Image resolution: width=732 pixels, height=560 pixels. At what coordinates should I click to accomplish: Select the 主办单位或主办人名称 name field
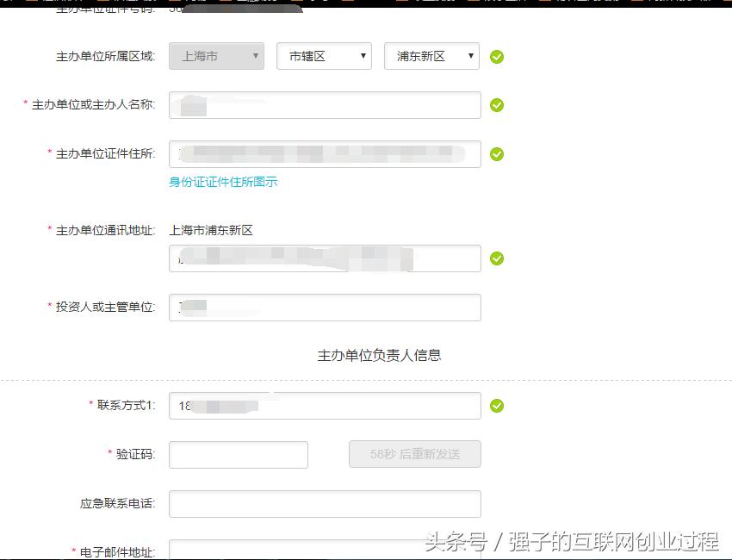click(325, 104)
